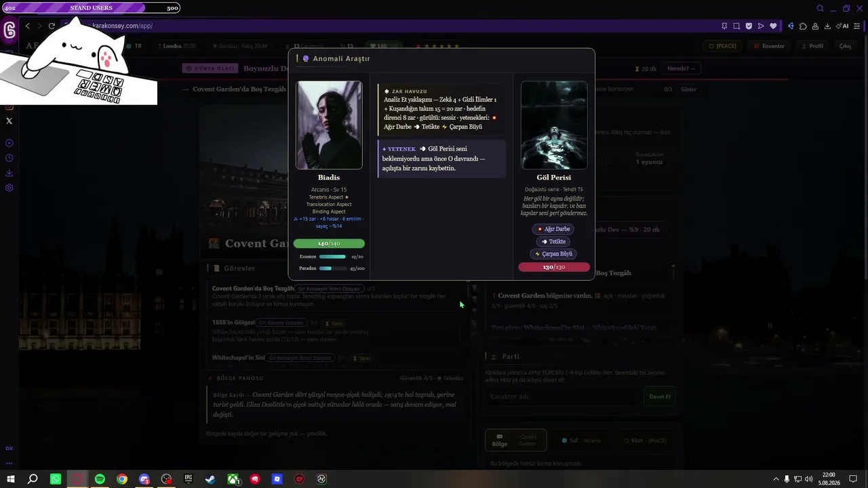Click the Göl Perisi creature portrait
The width and height of the screenshot is (868, 488).
point(554,125)
